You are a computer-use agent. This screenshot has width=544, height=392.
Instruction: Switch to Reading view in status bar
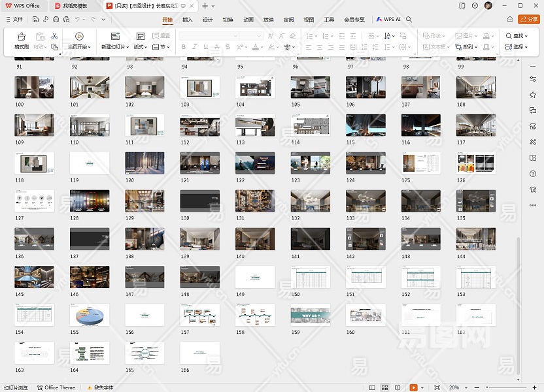(x=398, y=387)
